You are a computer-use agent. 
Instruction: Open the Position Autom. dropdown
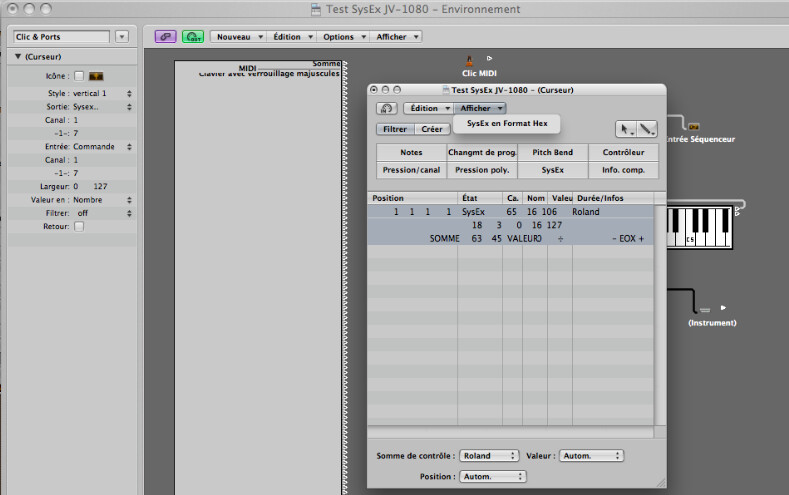coord(493,476)
